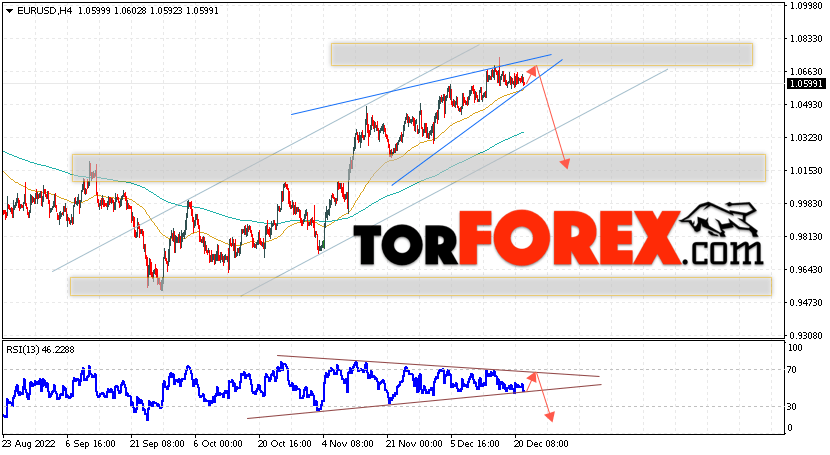This screenshot has width=830, height=455.
Task: Select the 21 Nov 00:00 date label
Action: pos(414,443)
